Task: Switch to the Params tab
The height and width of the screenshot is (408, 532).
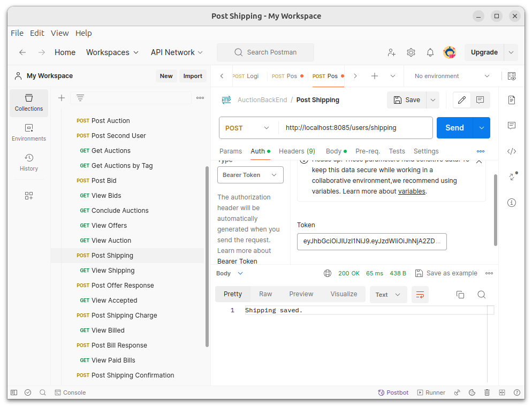Action: click(x=231, y=151)
